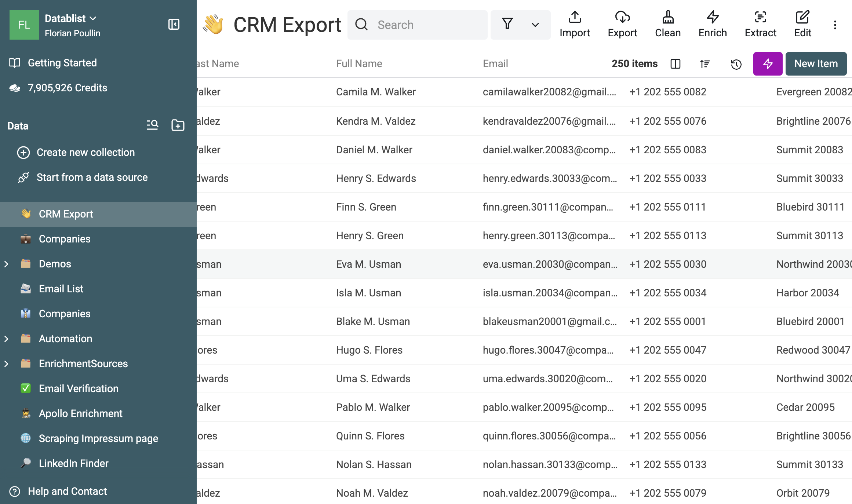Screen dimensions: 852x504
Task: Click the Full Name column header
Action: coord(359,64)
